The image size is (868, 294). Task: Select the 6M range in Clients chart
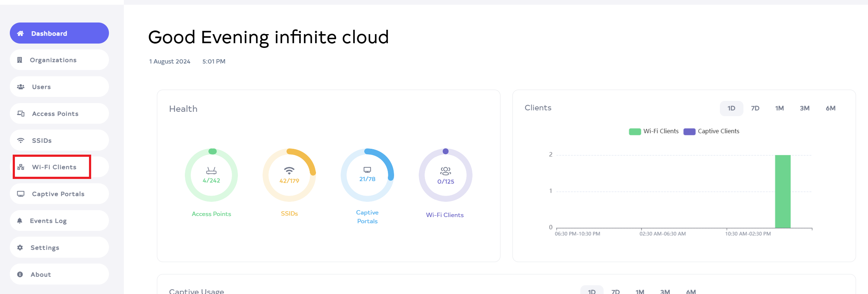pyautogui.click(x=830, y=108)
